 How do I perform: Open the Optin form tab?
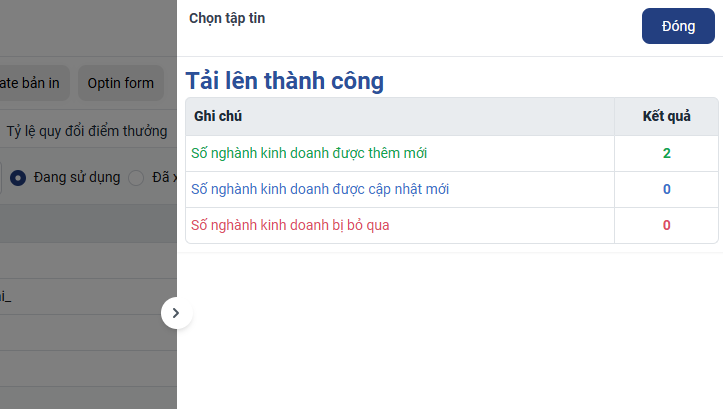tap(120, 83)
